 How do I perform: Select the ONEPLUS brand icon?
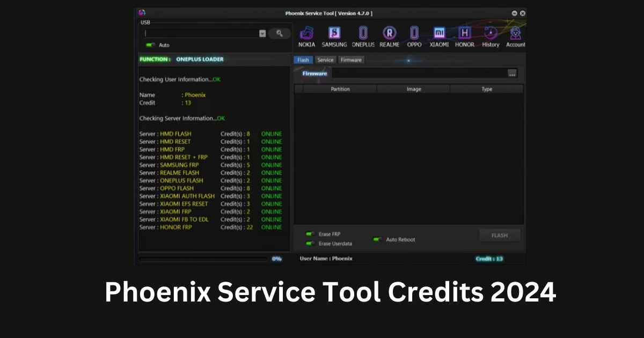click(x=363, y=36)
